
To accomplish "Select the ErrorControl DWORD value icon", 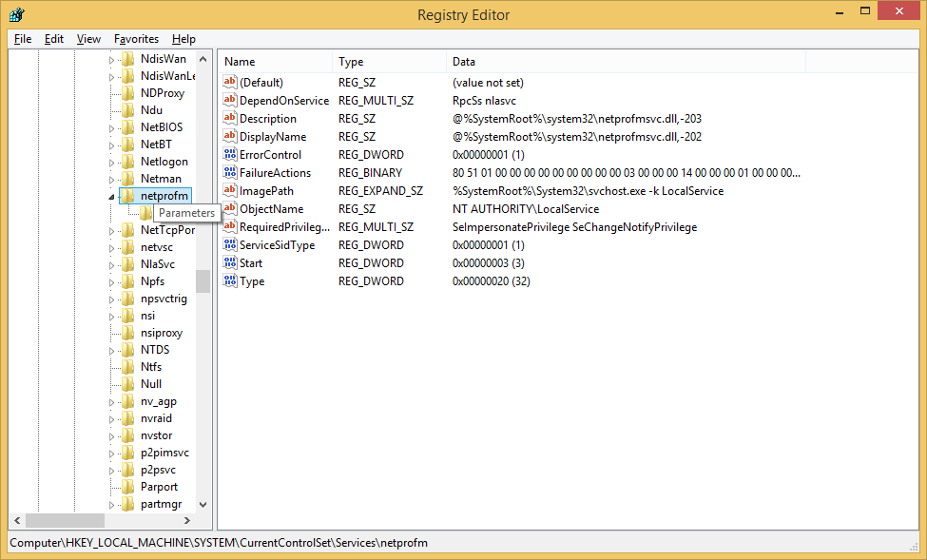I will [x=229, y=155].
